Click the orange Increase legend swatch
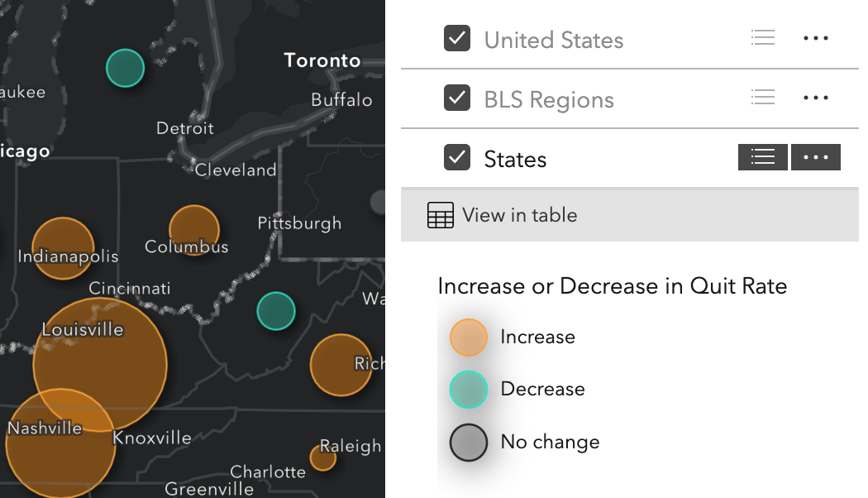 468,338
